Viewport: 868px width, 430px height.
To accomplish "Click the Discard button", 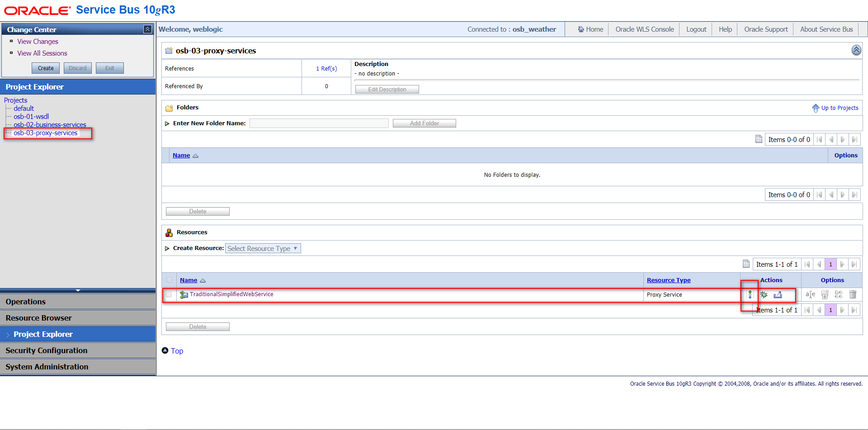I will point(78,68).
